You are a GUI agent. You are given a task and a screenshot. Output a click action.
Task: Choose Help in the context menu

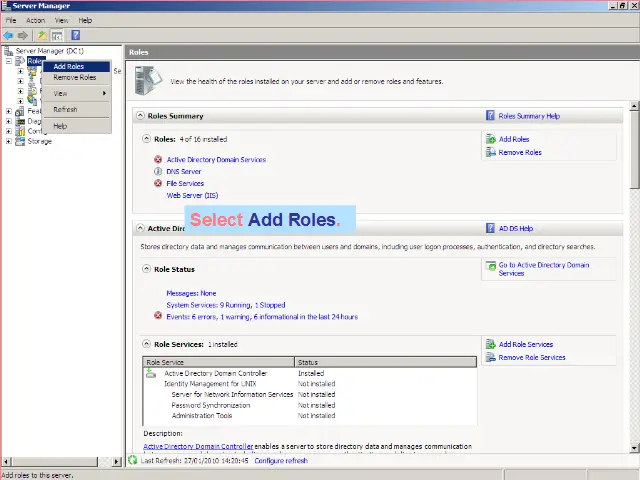click(x=76, y=126)
